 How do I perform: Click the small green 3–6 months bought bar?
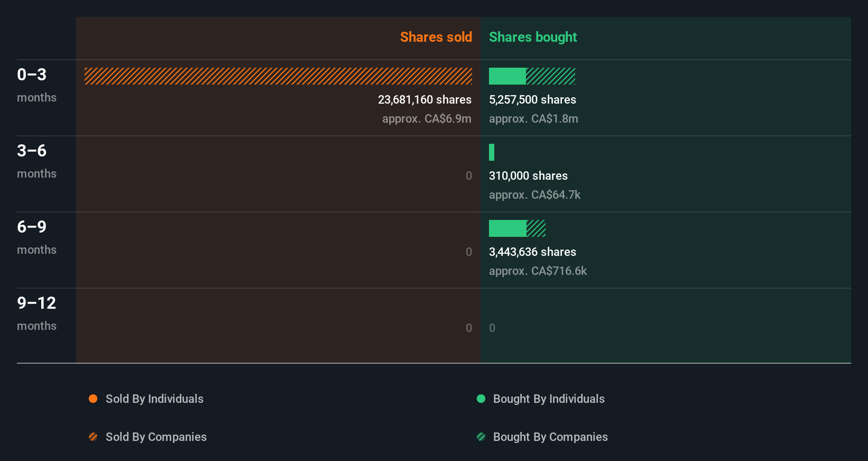pyautogui.click(x=492, y=152)
